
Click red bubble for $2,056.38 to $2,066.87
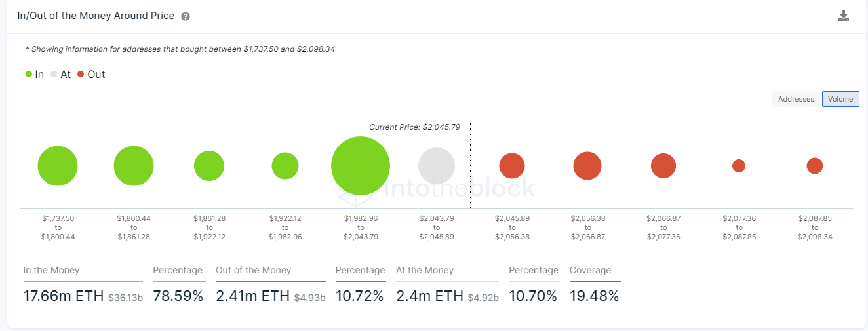(x=587, y=166)
